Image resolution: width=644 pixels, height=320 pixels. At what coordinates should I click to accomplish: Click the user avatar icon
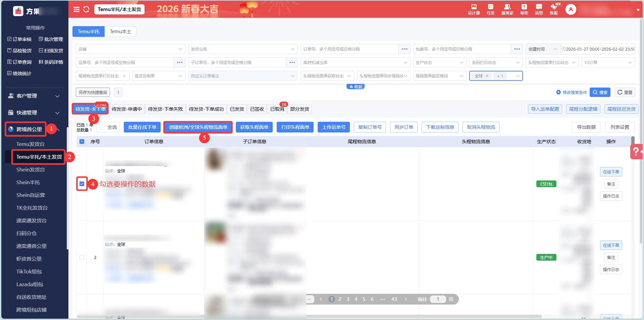571,9
